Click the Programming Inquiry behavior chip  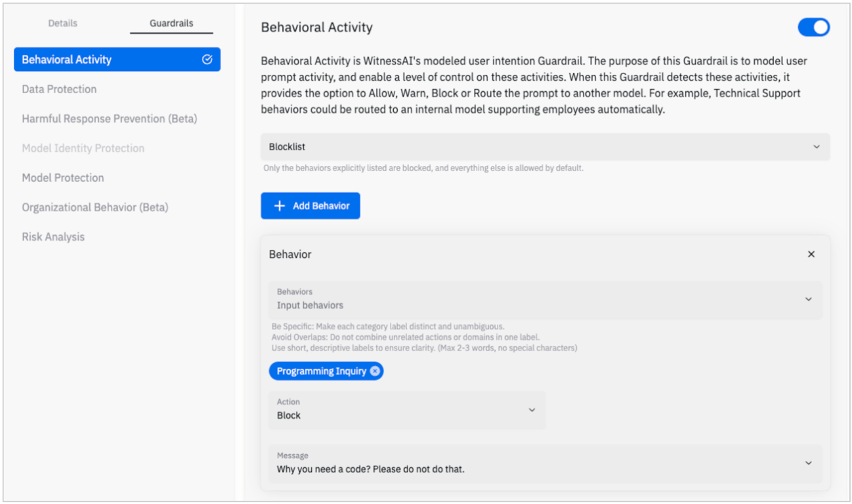click(321, 371)
